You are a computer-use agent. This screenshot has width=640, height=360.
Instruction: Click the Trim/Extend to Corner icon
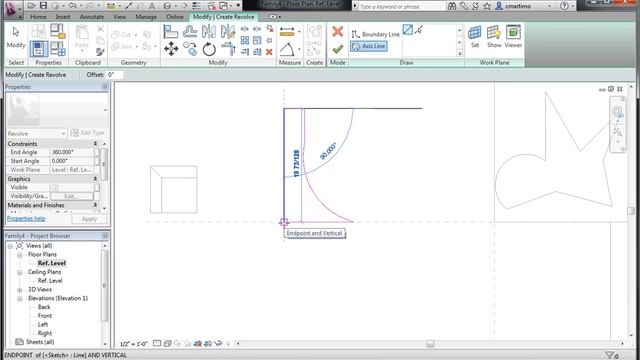pyautogui.click(x=228, y=49)
